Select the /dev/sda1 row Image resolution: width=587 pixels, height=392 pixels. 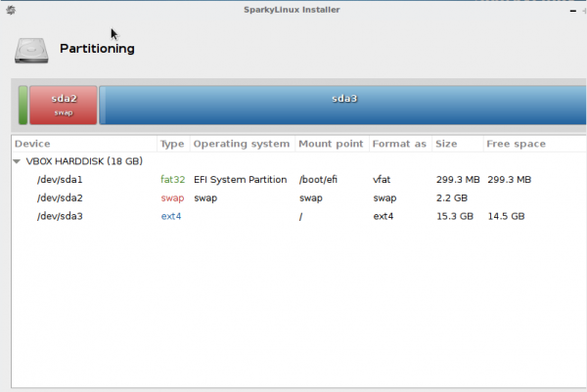(298, 180)
